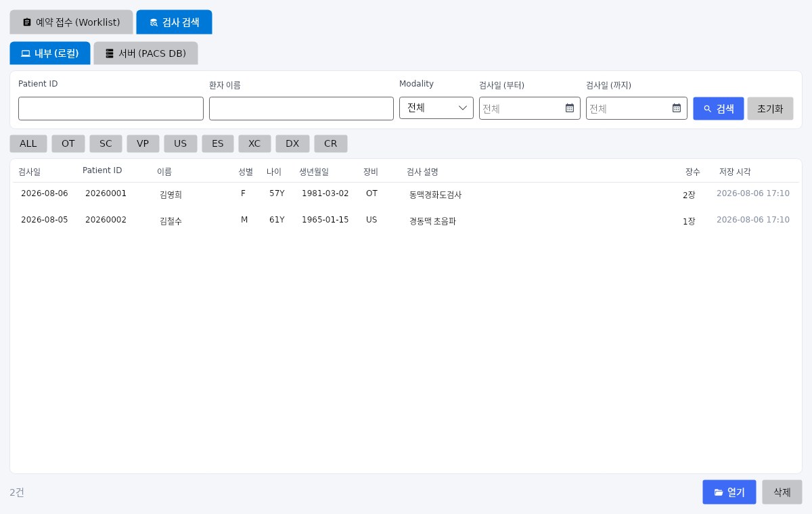Click the 열기 open button

click(x=729, y=492)
